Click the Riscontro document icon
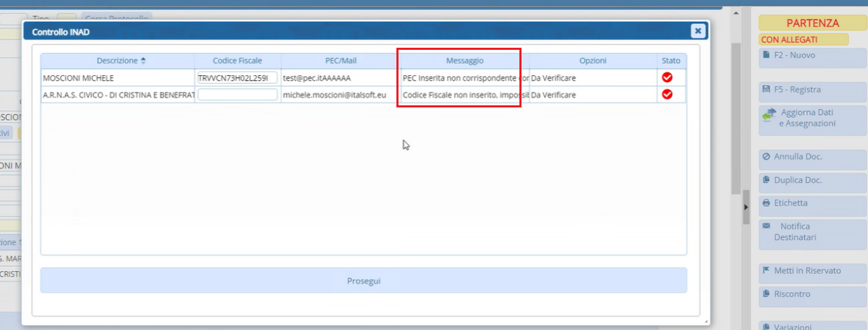 [767, 294]
